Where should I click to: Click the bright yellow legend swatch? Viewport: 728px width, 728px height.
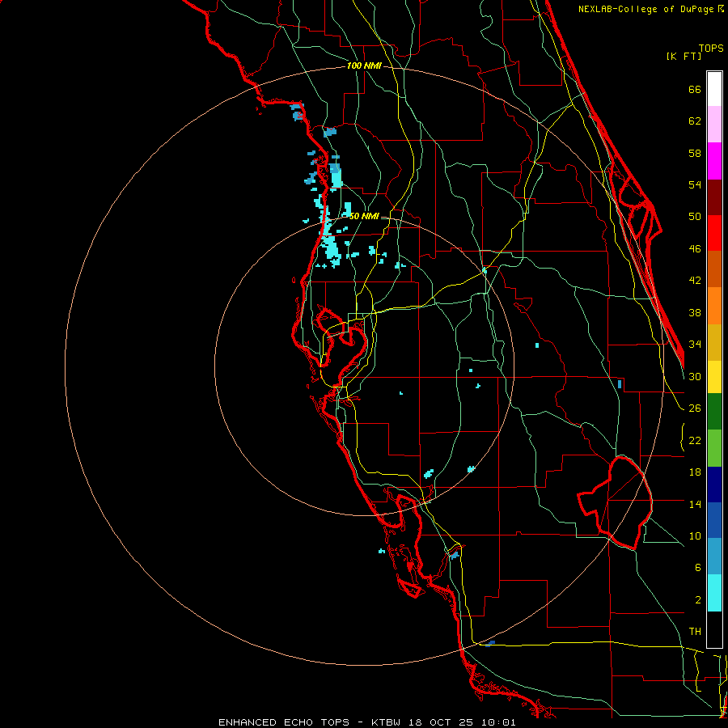tap(714, 377)
